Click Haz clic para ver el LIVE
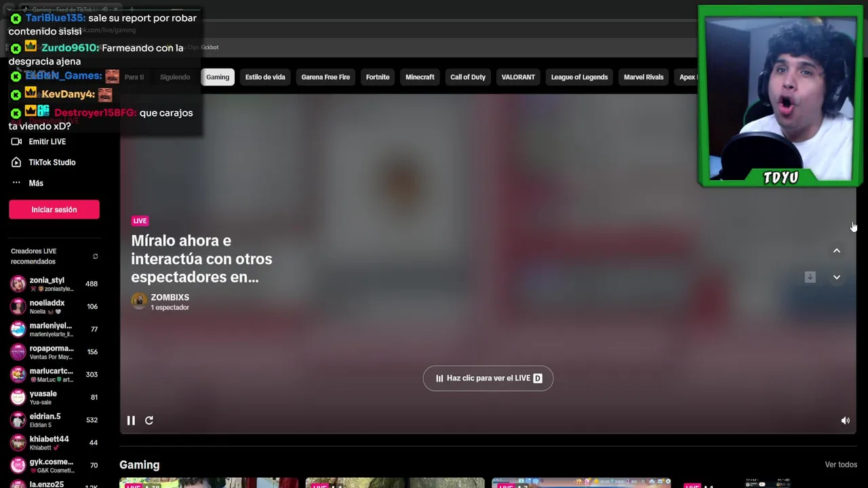The width and height of the screenshot is (868, 488). point(488,378)
